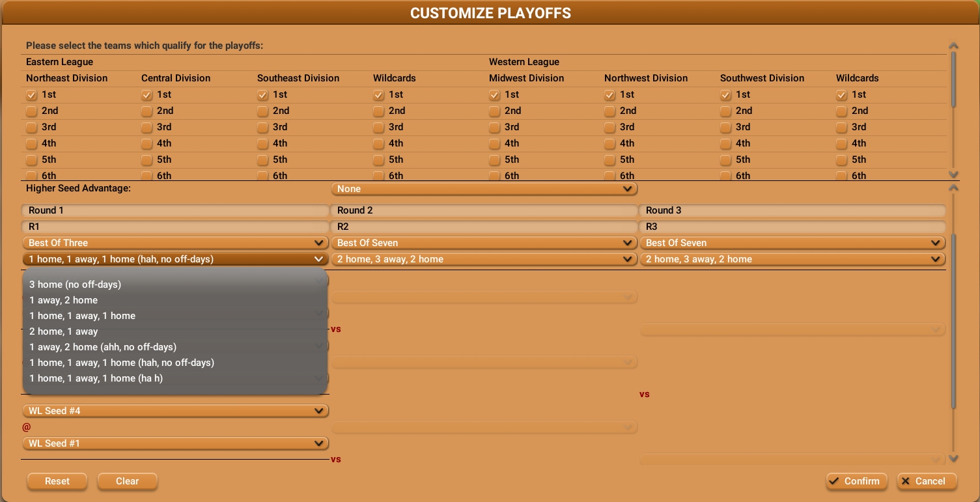Click the Reset button
Screen dimensions: 980x502
point(57,481)
